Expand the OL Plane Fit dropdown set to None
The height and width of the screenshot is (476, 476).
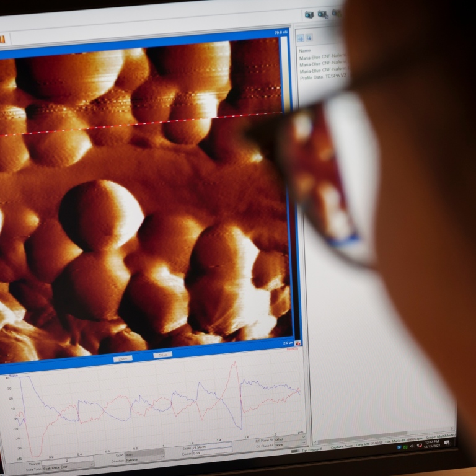pyautogui.click(x=290, y=445)
